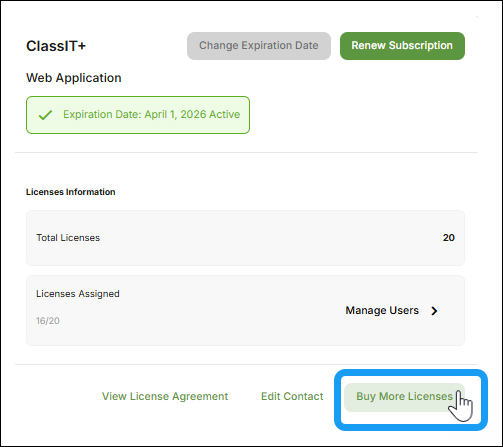Expand the chevron beside Manage Users
Viewport: 503px width, 447px height.
pos(434,311)
